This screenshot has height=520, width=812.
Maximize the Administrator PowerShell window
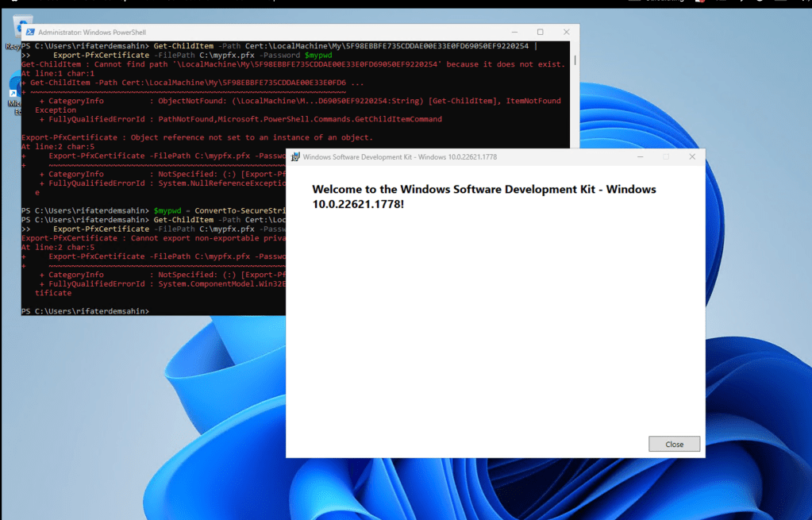(540, 32)
